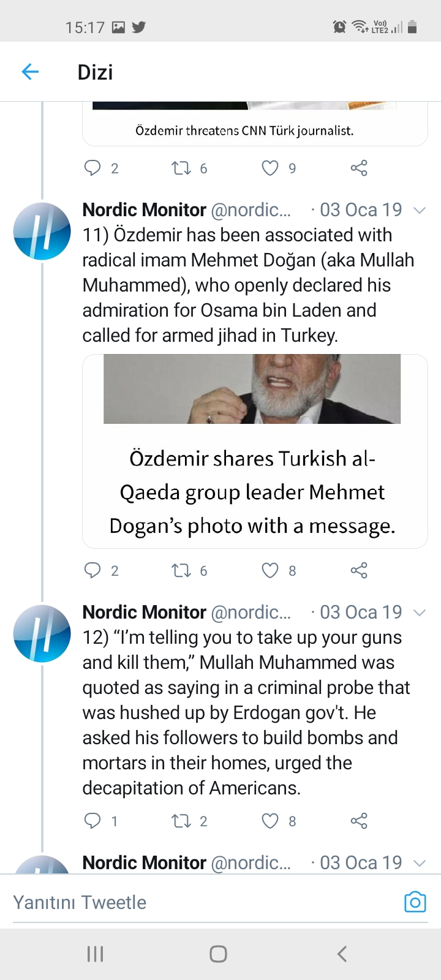The height and width of the screenshot is (980, 441).
Task: Open options chevron on tweet 12
Action: (x=420, y=612)
